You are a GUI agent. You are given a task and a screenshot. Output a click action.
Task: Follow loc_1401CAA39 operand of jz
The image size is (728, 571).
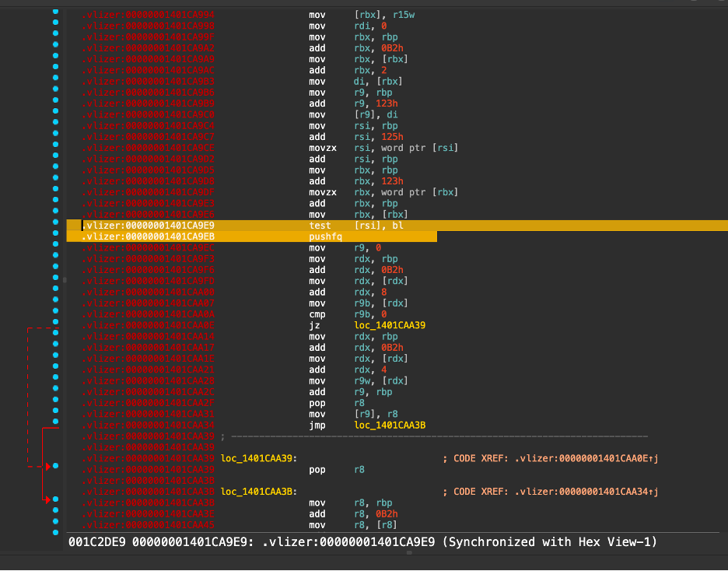[x=390, y=325]
